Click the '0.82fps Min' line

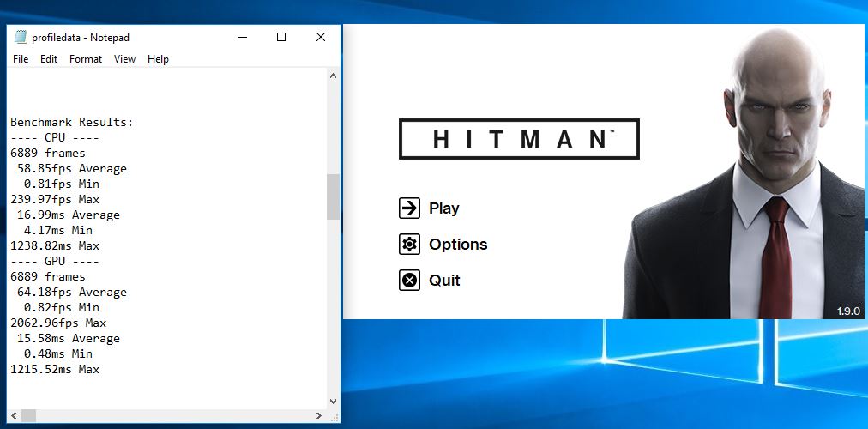point(62,308)
